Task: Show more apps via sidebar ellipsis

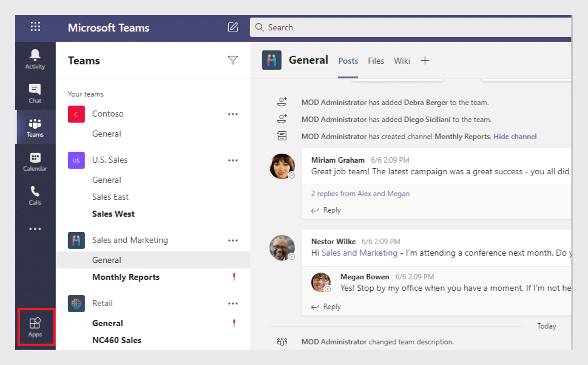Action: pyautogui.click(x=35, y=229)
